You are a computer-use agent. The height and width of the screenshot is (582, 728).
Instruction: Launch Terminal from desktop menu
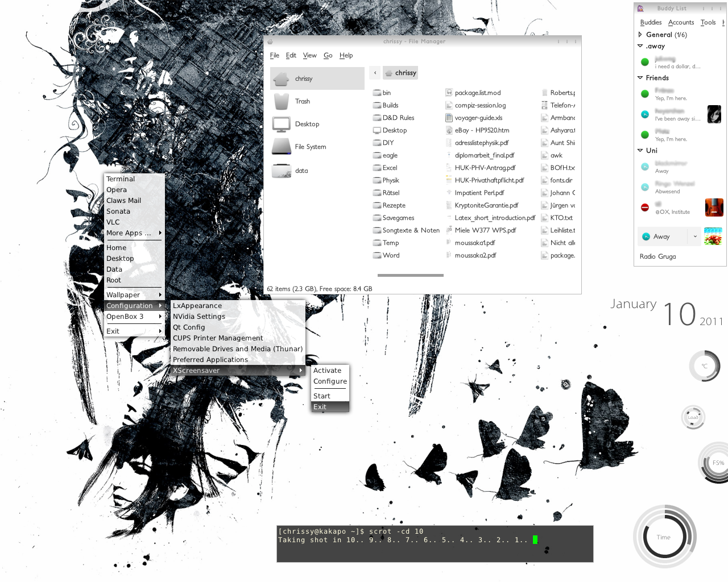(134, 179)
